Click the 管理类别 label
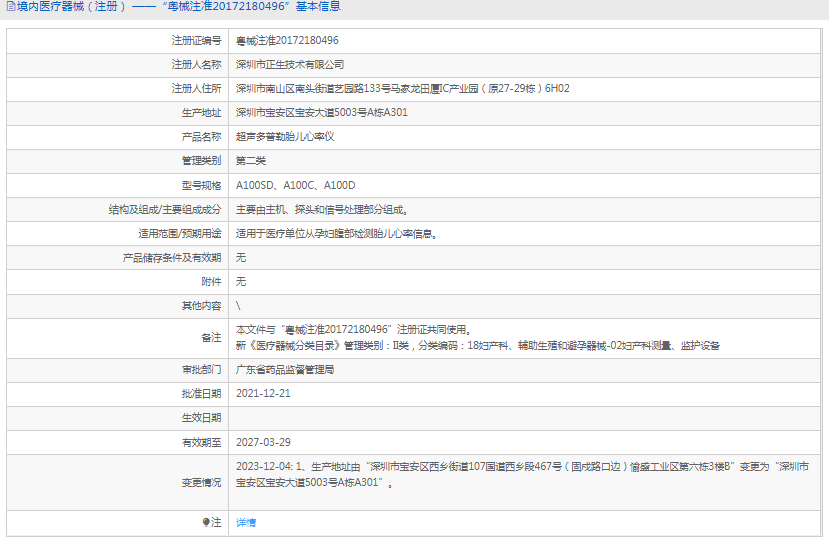 (x=201, y=161)
